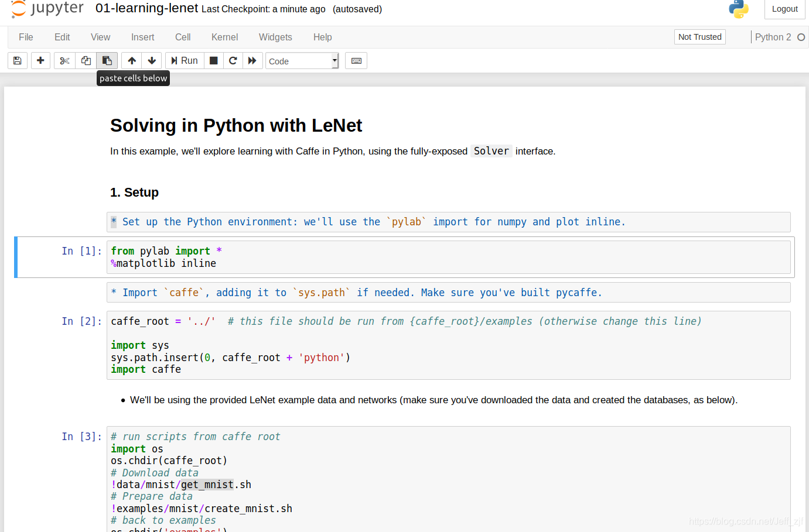Click the Not Trusted button
809x532 pixels.
(700, 37)
